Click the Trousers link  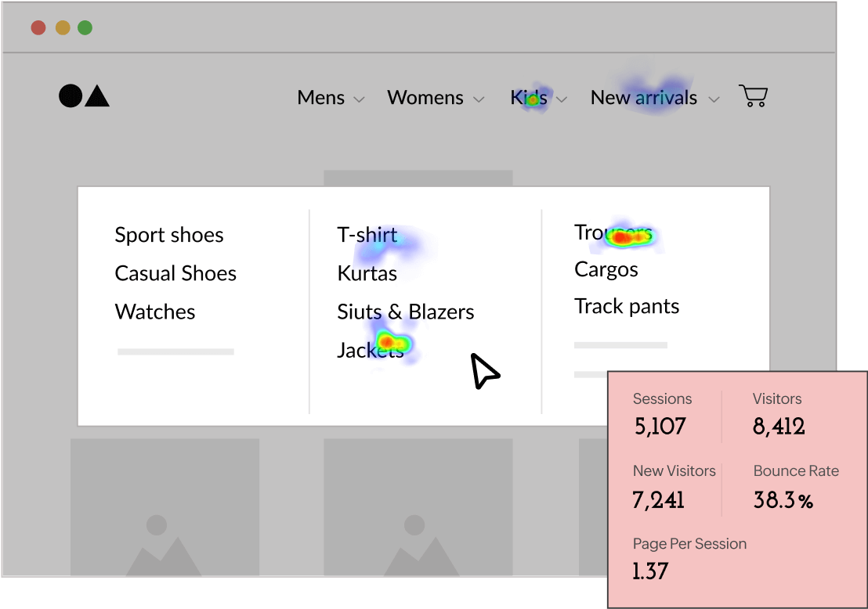click(612, 232)
